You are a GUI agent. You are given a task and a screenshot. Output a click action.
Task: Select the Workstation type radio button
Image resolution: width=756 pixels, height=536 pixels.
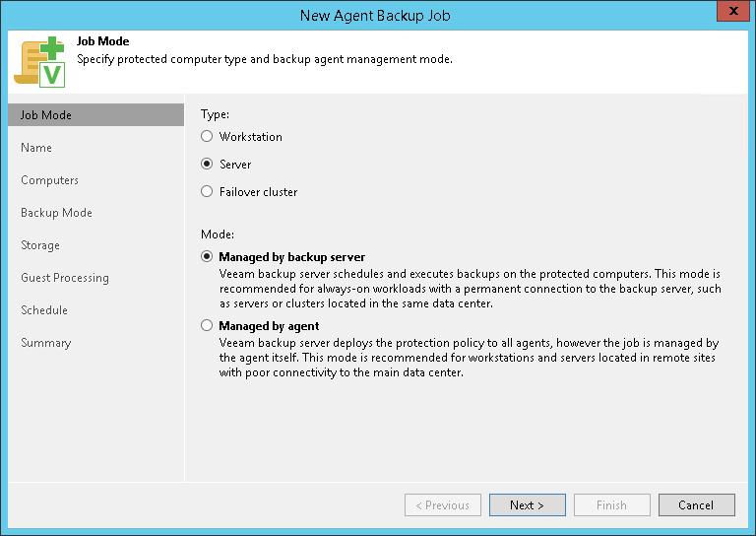click(x=207, y=137)
